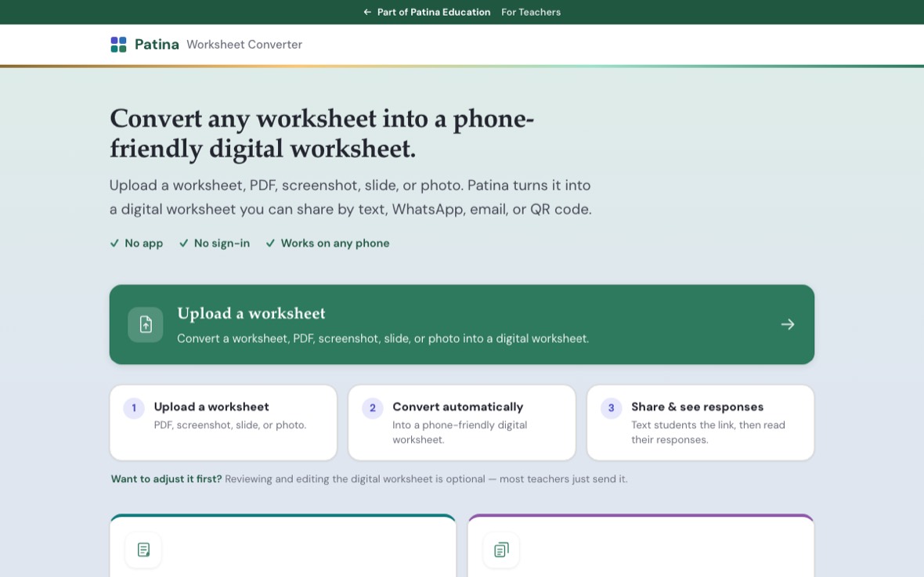Screen dimensions: 924x577
Task: Click the back arrow beside Patina Education
Action: [367, 12]
